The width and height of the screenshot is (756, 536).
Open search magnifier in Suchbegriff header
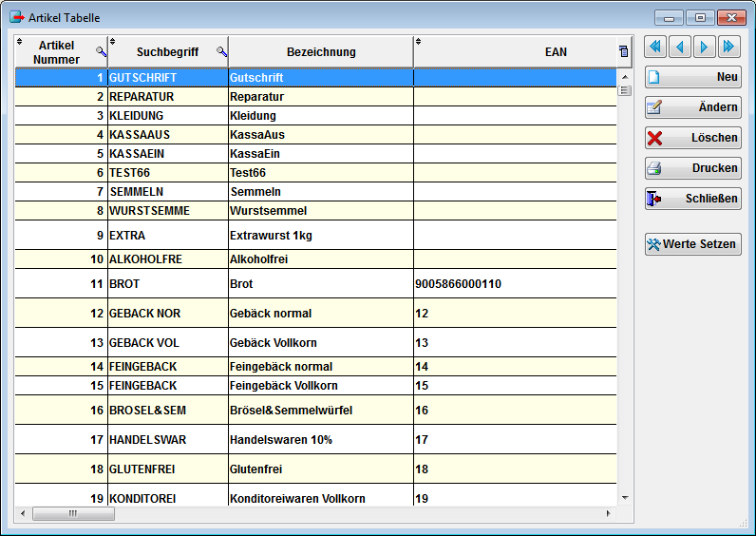(x=221, y=51)
